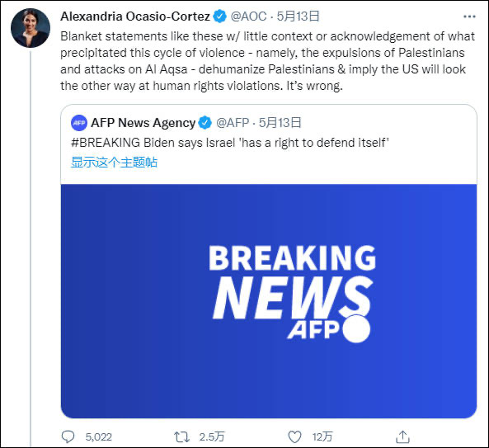The image size is (489, 448).
Task: Click verified badge next to Alexandria Ocasio-Cortez
Action: 220,17
